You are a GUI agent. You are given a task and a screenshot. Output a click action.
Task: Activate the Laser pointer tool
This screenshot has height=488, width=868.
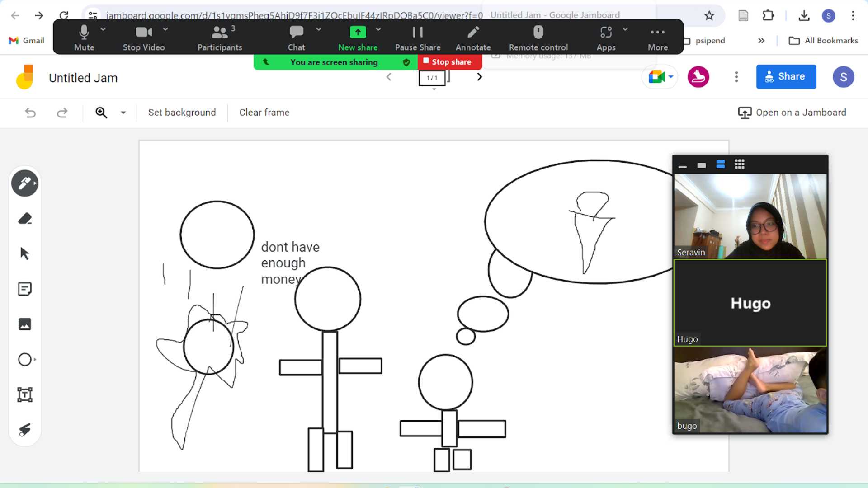pyautogui.click(x=24, y=430)
